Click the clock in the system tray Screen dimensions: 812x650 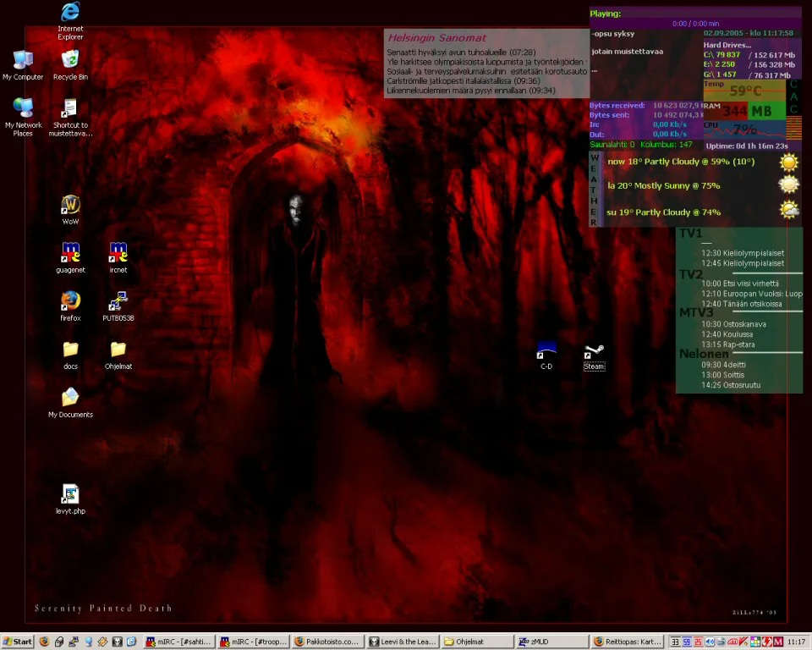click(796, 642)
